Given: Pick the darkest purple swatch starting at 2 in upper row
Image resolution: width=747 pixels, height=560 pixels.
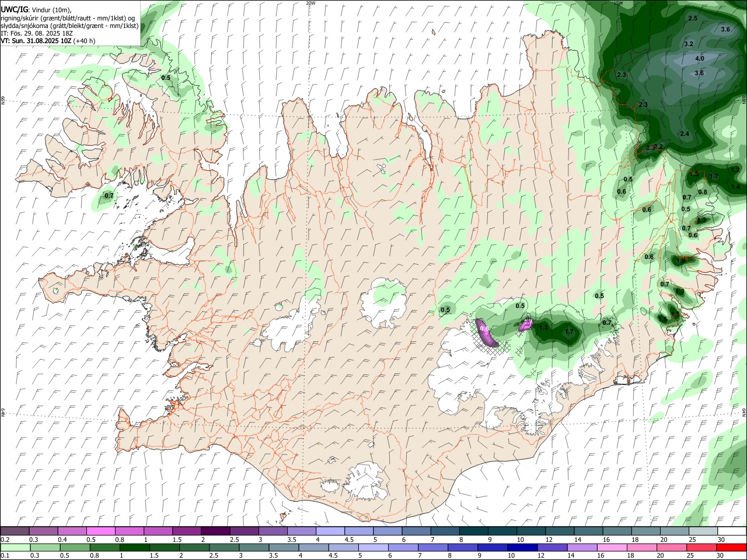Looking at the screenshot, I should click(x=215, y=531).
